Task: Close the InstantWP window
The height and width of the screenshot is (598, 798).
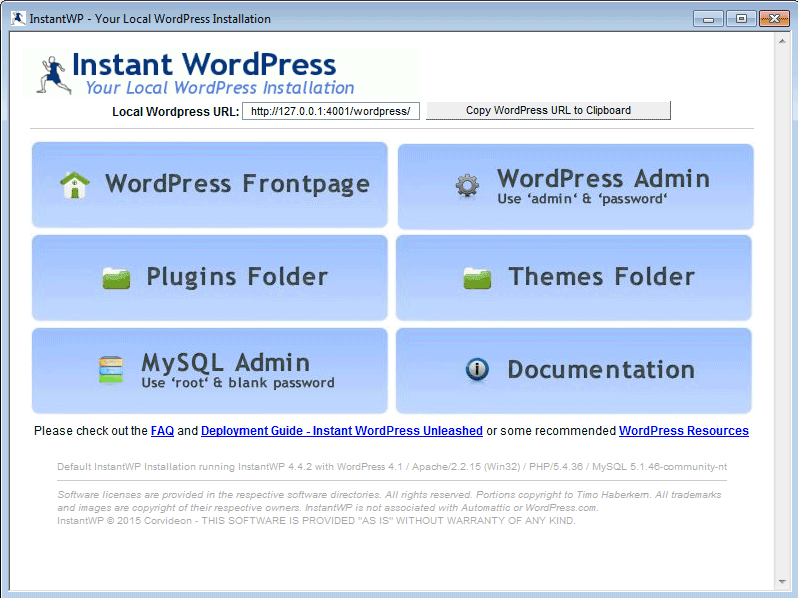Action: point(774,19)
